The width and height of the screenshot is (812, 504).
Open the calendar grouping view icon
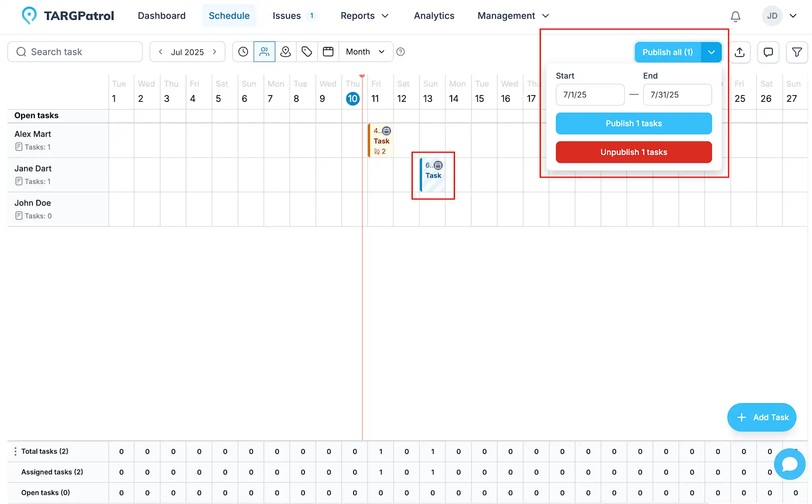pos(328,52)
